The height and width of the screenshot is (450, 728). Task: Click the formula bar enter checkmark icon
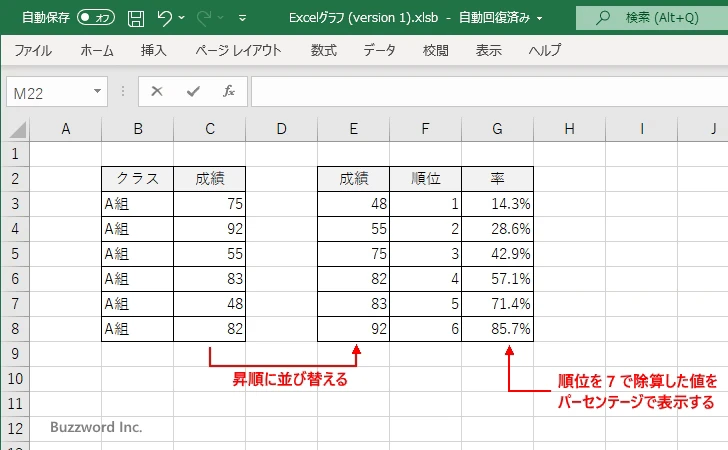[192, 91]
